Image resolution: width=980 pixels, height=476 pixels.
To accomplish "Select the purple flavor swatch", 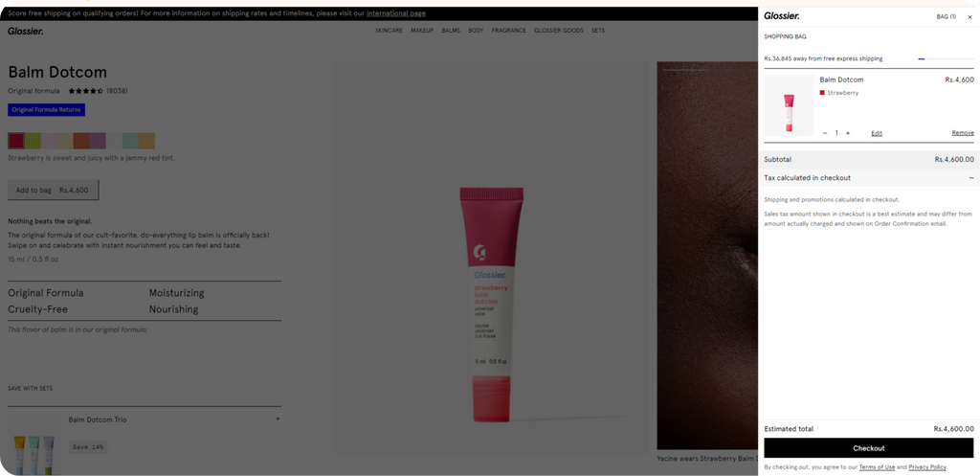I will point(98,141).
